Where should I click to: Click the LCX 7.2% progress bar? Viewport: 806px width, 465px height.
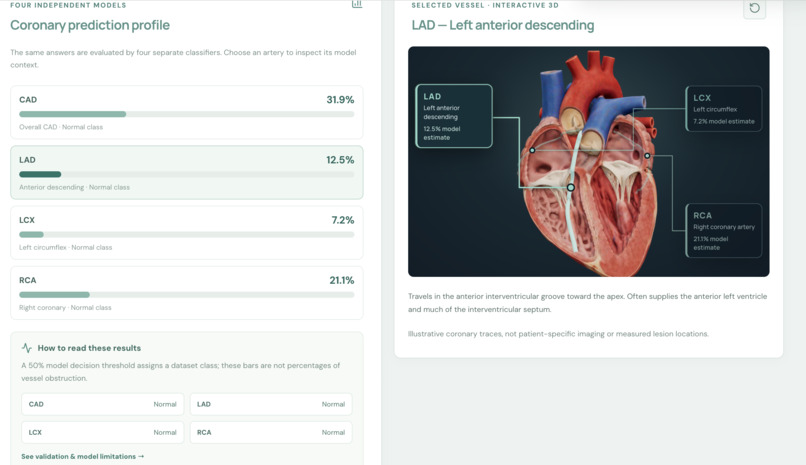187,234
